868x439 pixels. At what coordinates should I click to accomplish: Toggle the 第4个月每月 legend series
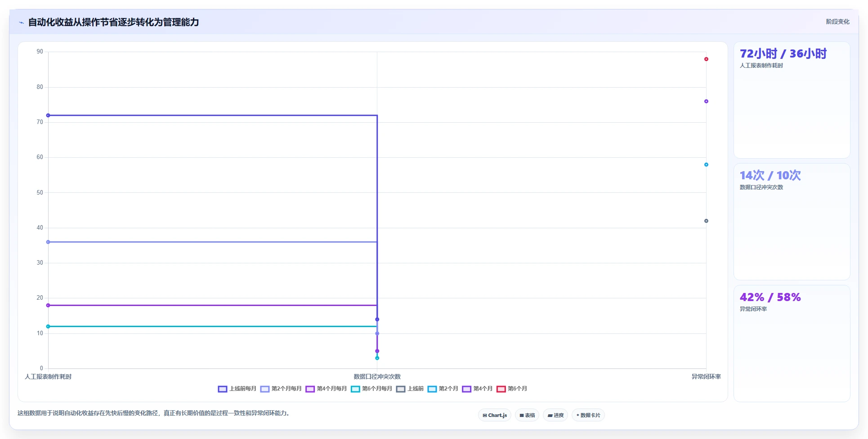[x=327, y=389]
